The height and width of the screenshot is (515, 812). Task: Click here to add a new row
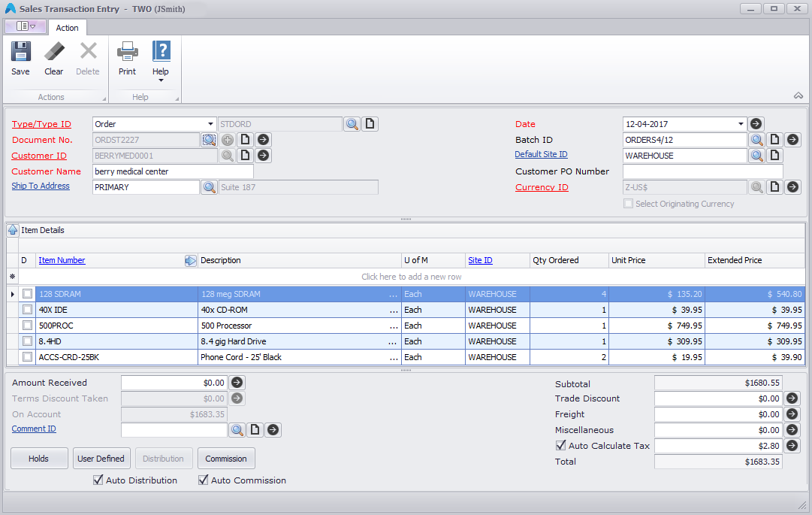tap(411, 277)
